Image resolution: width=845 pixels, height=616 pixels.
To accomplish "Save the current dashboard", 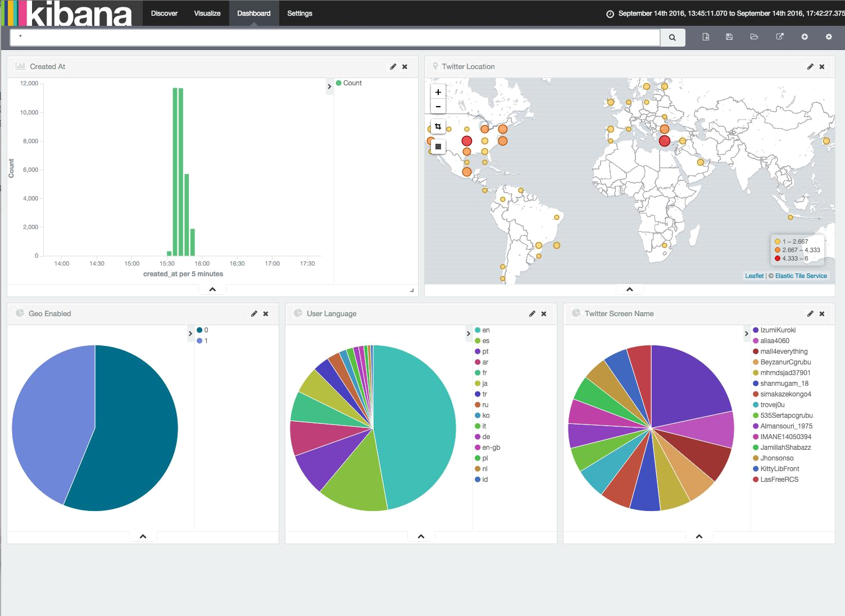I will point(729,36).
